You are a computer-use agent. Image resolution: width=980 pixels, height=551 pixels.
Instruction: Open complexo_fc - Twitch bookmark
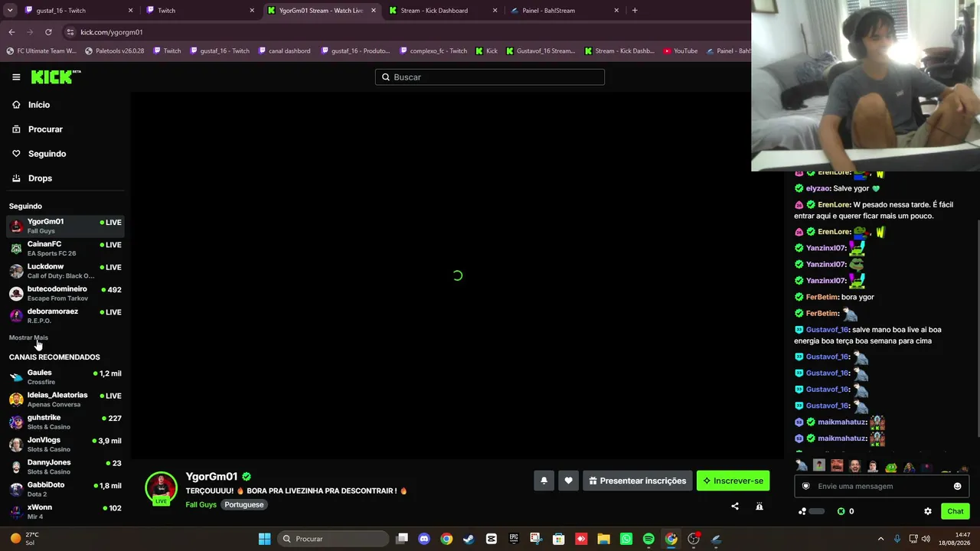click(x=433, y=51)
